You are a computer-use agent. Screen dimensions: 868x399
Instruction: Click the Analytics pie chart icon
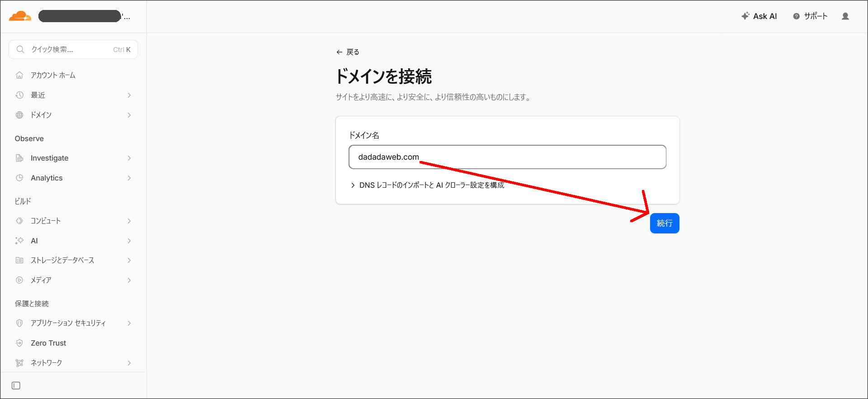pos(19,178)
